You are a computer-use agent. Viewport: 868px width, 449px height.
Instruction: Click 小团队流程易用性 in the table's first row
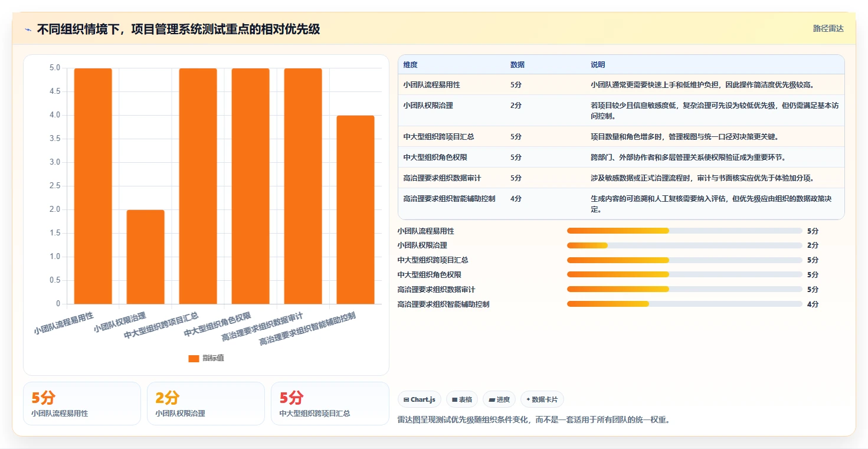(x=431, y=84)
